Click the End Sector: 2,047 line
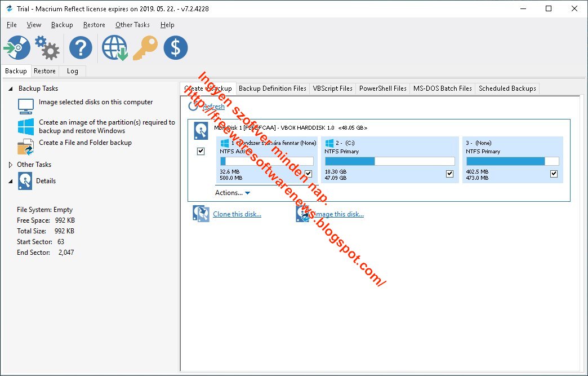 pos(46,253)
